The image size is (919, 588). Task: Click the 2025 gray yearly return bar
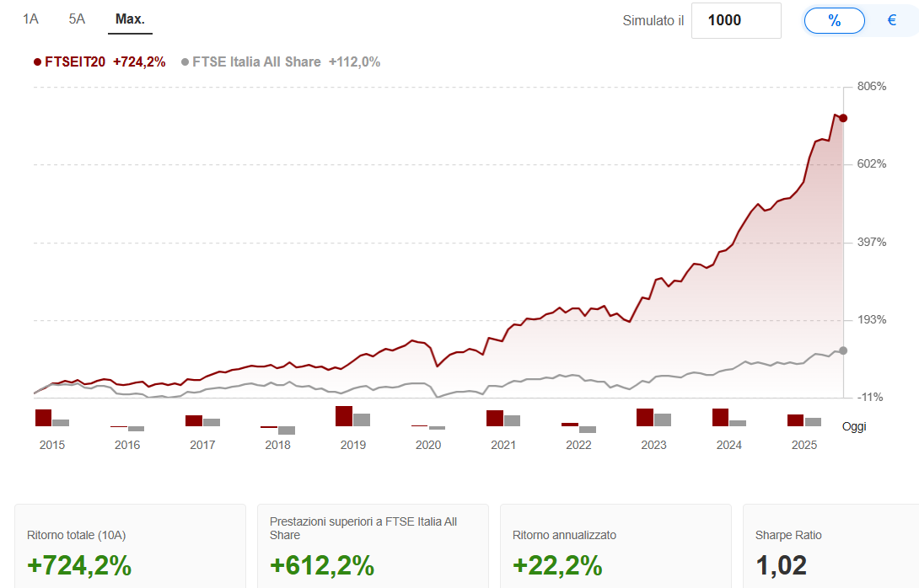[813, 422]
